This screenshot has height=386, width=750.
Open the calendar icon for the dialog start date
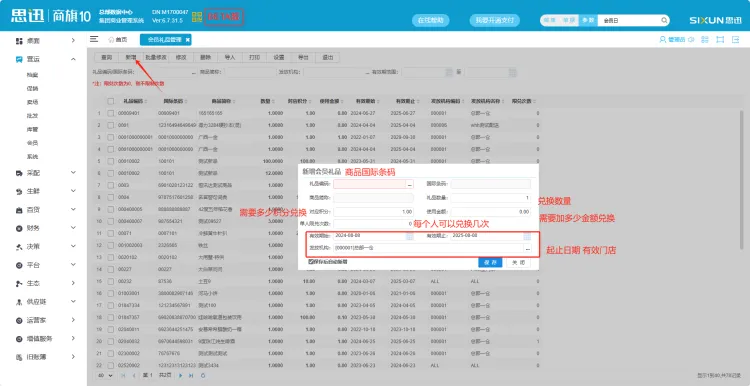[409, 236]
